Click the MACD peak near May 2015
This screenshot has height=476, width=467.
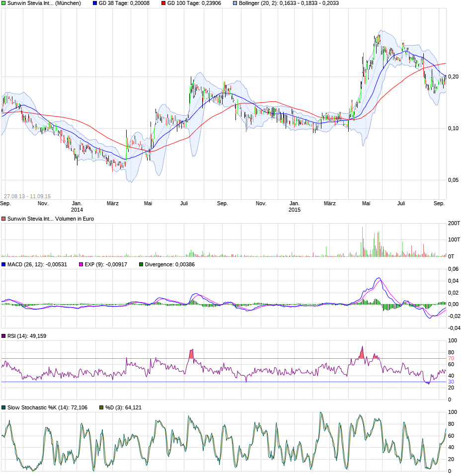[379, 278]
